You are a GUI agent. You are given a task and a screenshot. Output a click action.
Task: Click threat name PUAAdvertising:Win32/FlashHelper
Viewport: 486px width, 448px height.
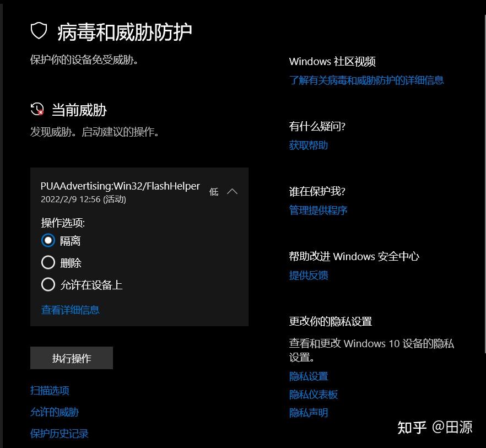(x=120, y=186)
